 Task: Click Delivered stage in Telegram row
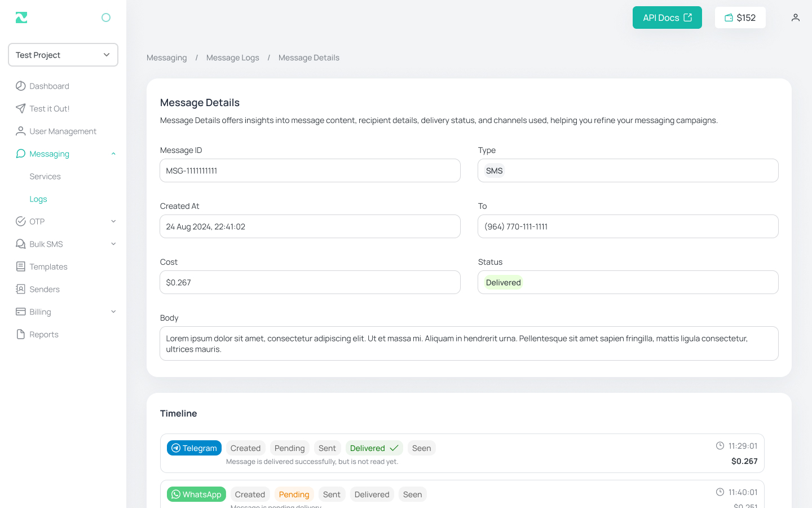point(374,448)
